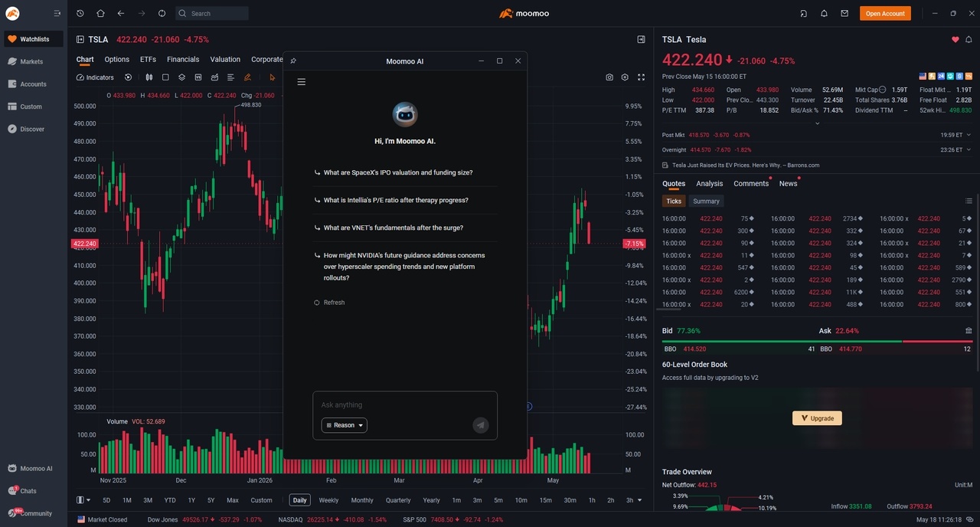
Task: Switch quotes view to Summary
Action: coord(706,201)
